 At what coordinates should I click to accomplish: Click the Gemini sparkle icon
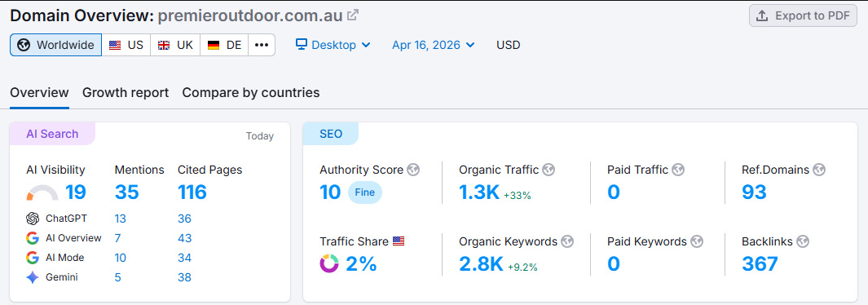(33, 277)
